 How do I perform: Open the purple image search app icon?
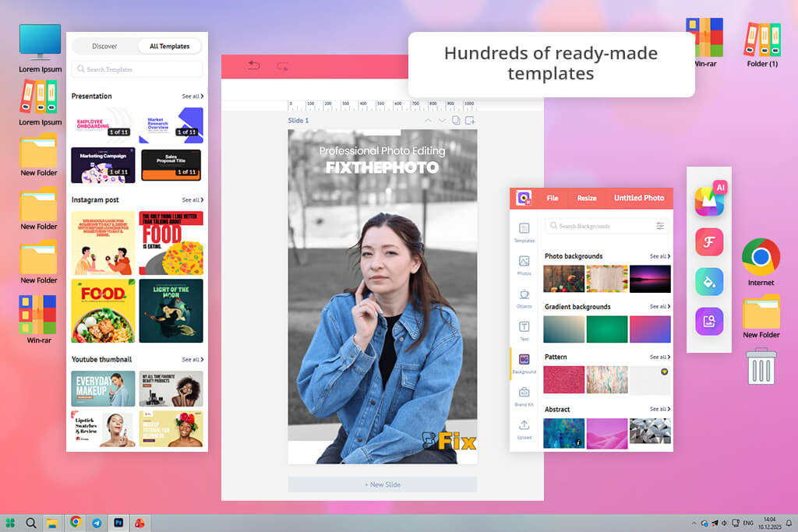point(709,321)
